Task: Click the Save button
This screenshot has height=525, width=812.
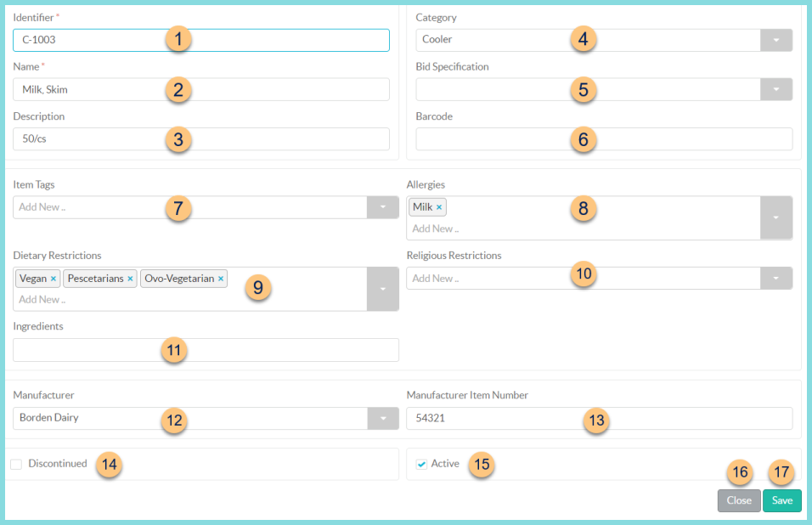Action: pos(781,500)
